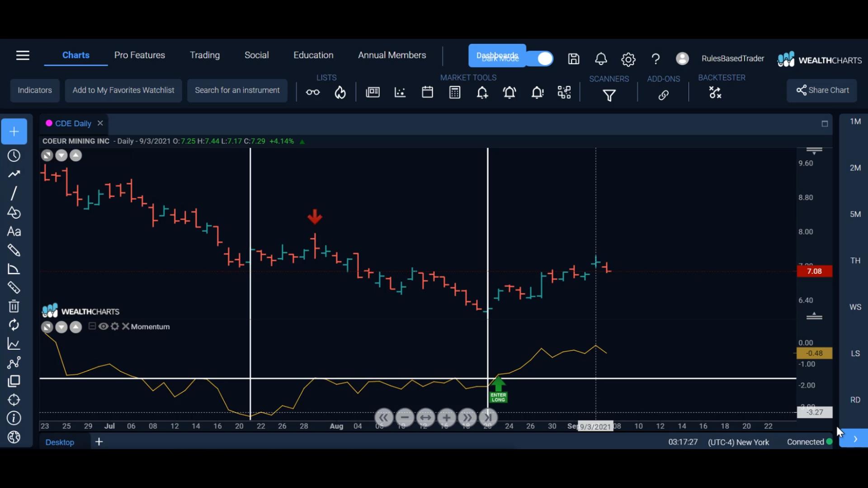Viewport: 868px width, 488px height.
Task: Open settings gear in header
Action: tap(628, 59)
